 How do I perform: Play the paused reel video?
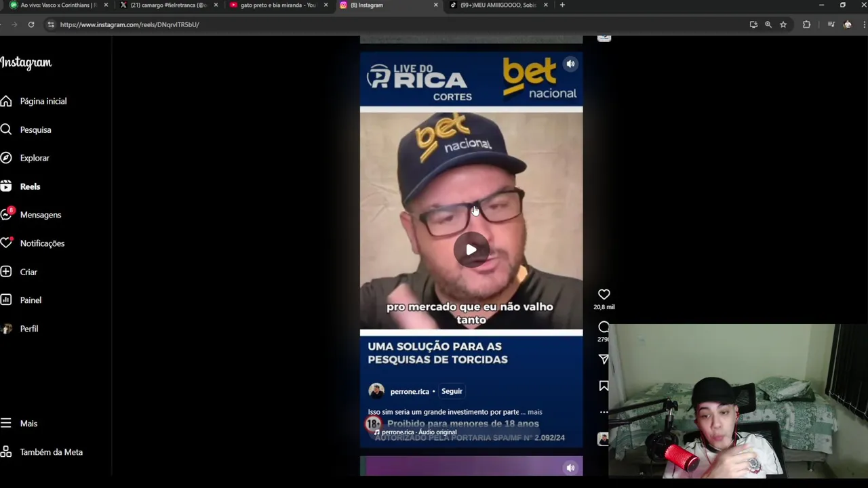point(471,249)
